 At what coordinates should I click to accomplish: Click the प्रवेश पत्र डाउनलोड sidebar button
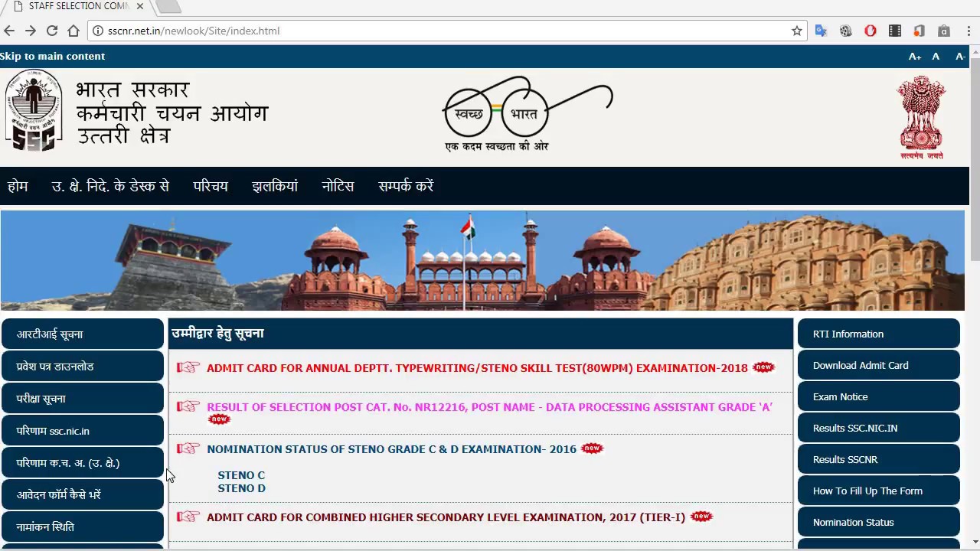click(x=83, y=367)
